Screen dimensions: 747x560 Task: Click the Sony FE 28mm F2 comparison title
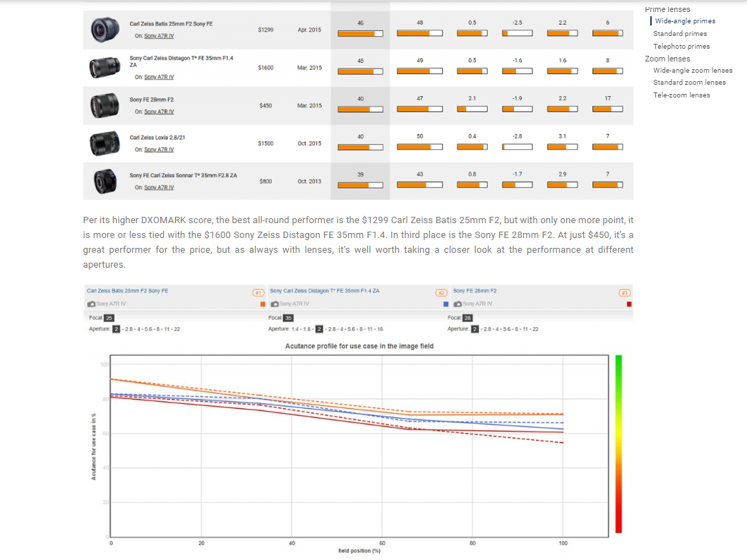(x=474, y=291)
